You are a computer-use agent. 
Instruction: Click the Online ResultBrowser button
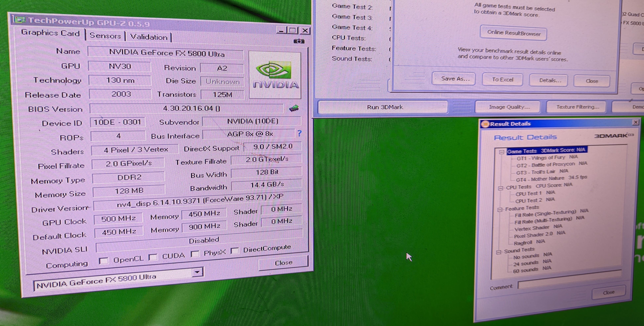513,33
